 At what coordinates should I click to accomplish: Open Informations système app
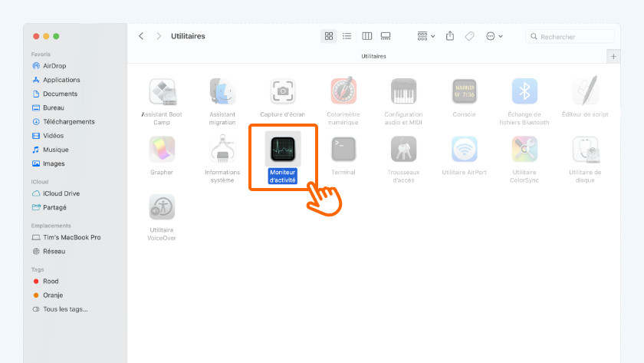pos(222,149)
